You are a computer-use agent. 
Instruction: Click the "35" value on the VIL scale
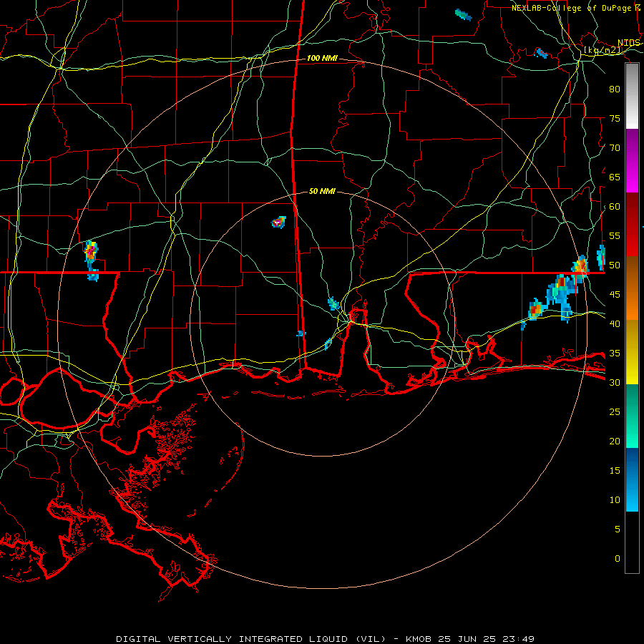615,353
